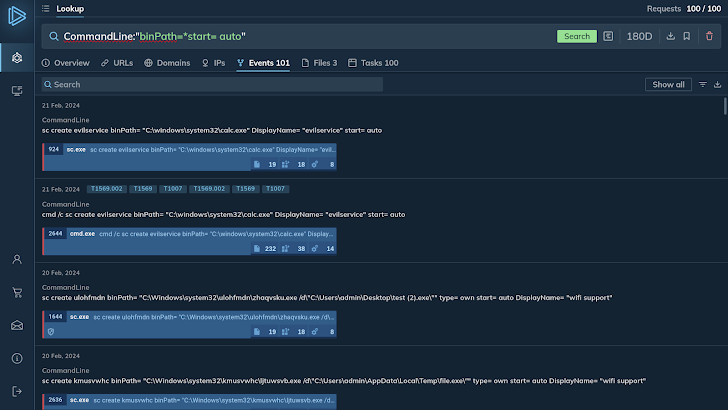
Task: Open the filter icon beside Show all
Action: coord(703,85)
